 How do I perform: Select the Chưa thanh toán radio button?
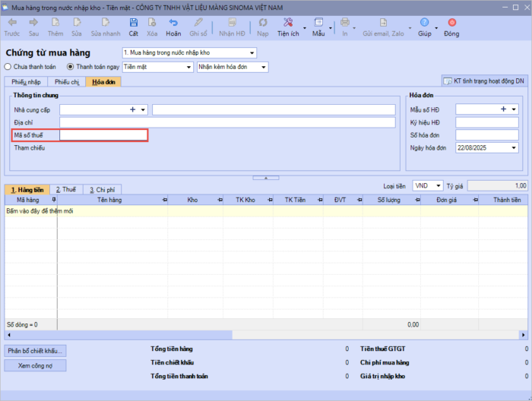click(x=9, y=67)
